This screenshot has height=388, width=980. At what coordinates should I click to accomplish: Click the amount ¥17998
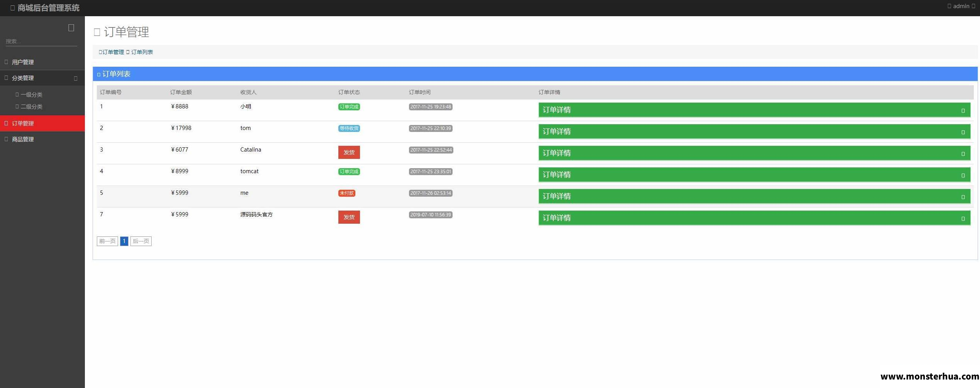pyautogui.click(x=181, y=128)
